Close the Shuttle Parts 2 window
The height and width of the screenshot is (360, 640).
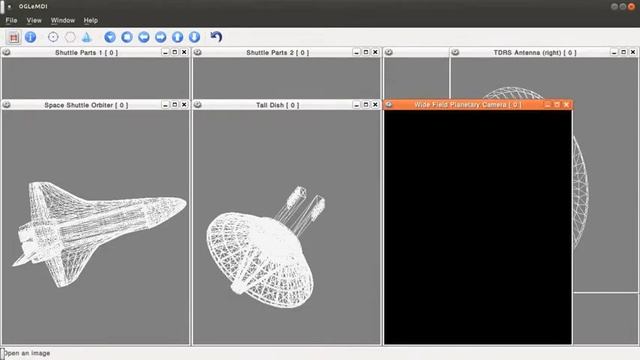point(375,52)
